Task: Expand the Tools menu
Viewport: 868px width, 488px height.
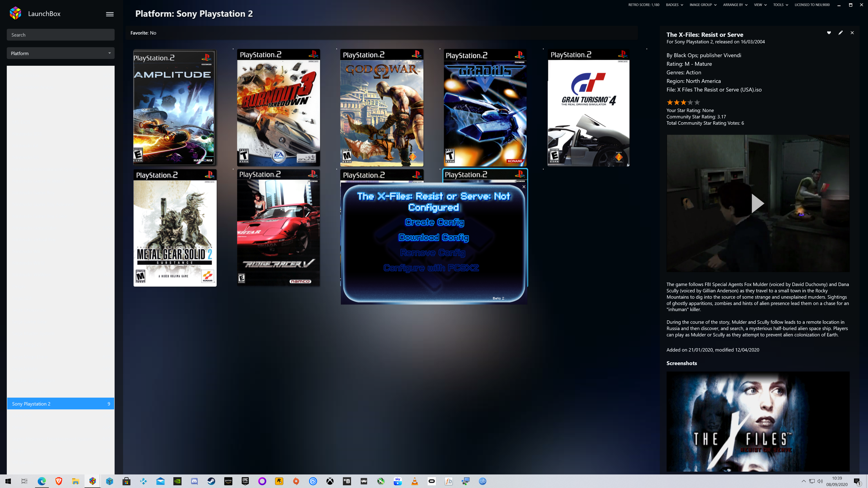Action: 780,5
